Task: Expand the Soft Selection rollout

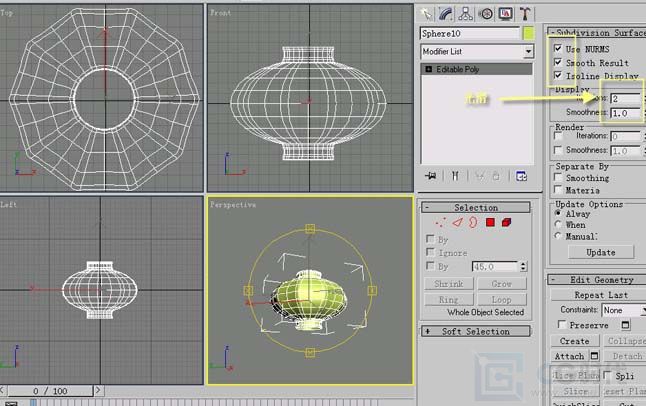Action: click(476, 331)
